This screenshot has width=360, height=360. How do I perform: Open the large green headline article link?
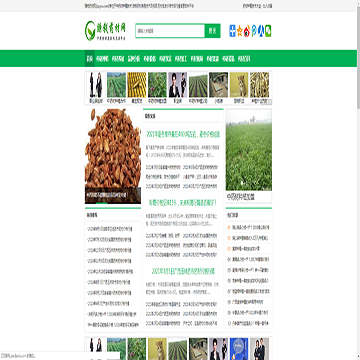pyautogui.click(x=183, y=134)
